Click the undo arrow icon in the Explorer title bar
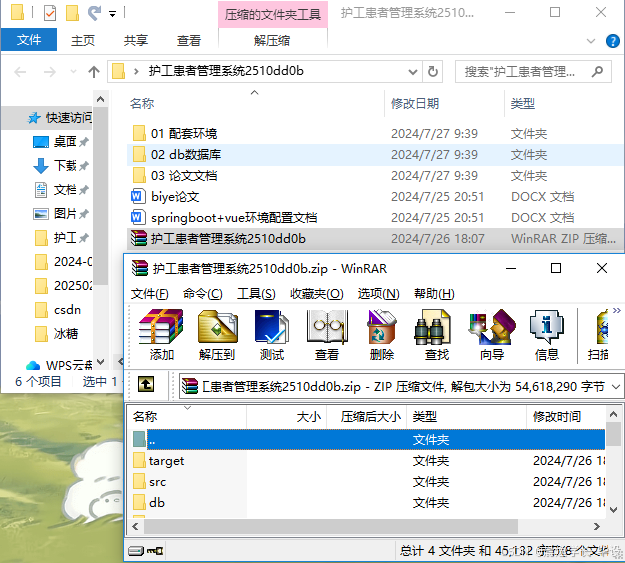This screenshot has height=563, width=625. coord(94,13)
